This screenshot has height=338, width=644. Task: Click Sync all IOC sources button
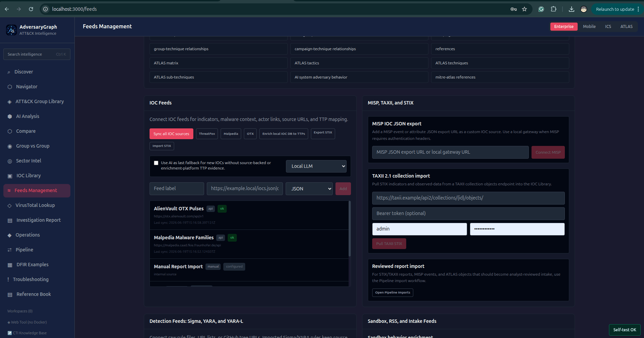click(171, 134)
